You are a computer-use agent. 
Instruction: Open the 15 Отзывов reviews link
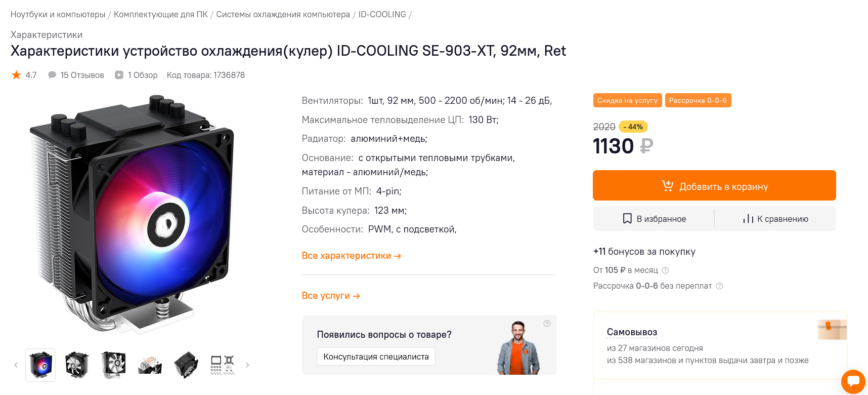point(81,75)
